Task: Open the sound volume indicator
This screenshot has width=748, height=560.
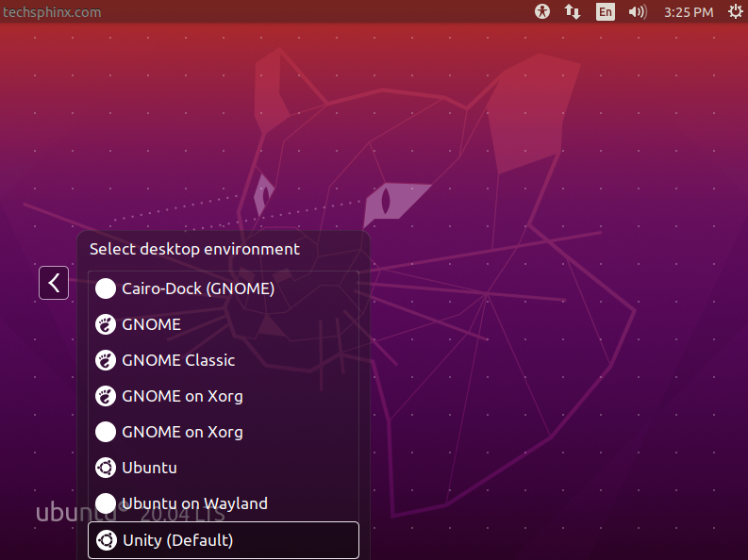Action: [x=638, y=11]
